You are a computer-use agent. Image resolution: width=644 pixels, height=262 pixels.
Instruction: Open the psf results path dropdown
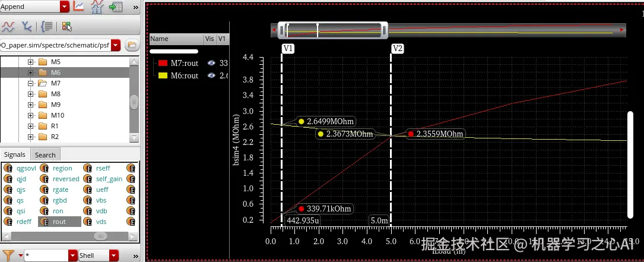tap(116, 45)
